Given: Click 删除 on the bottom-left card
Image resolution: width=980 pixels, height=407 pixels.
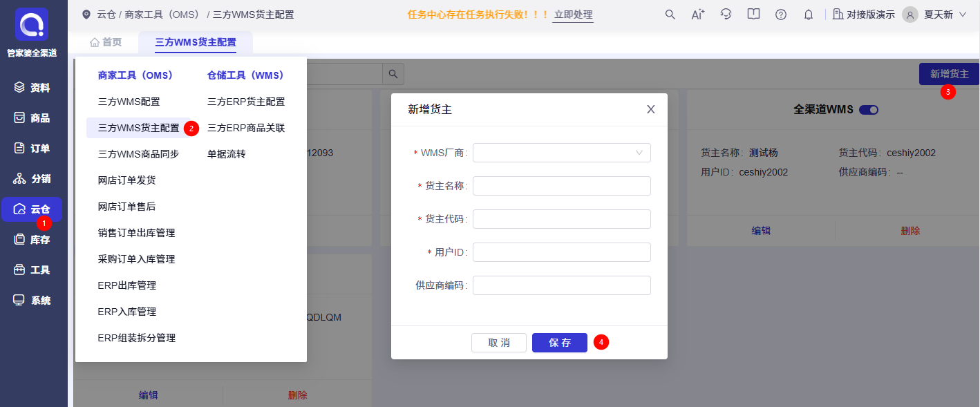Looking at the screenshot, I should (297, 395).
